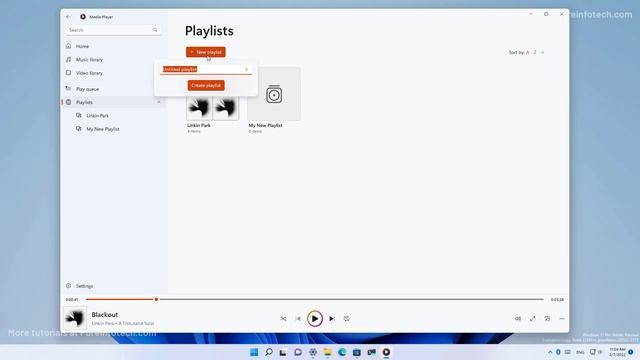
Task: Click the Home house icon
Action: click(69, 46)
